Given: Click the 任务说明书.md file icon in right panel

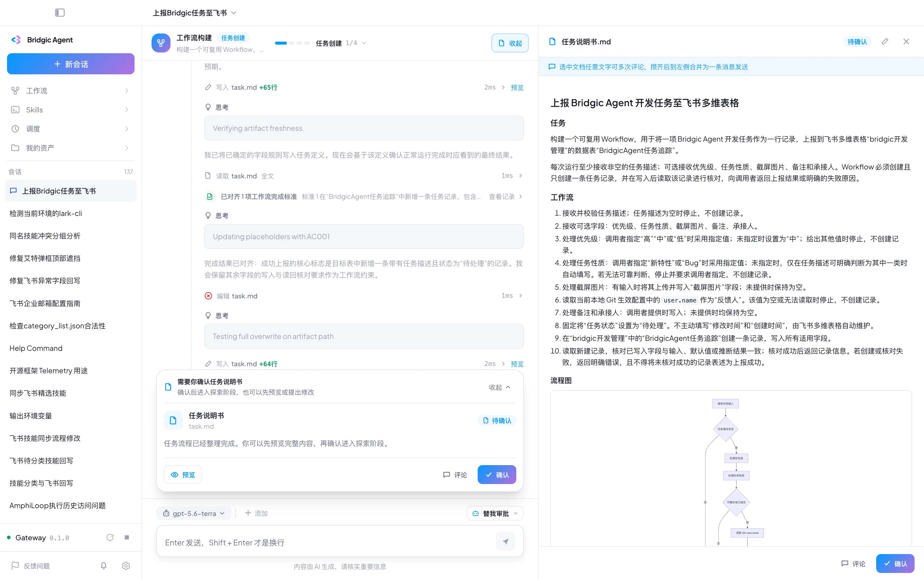Looking at the screenshot, I should pos(553,41).
